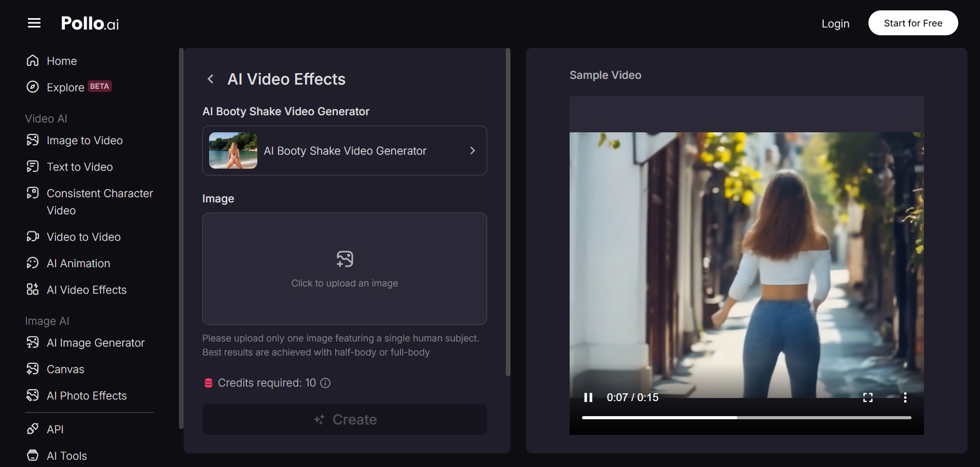This screenshot has height=467, width=980.
Task: Click the Pollo.ai logo
Action: (90, 23)
